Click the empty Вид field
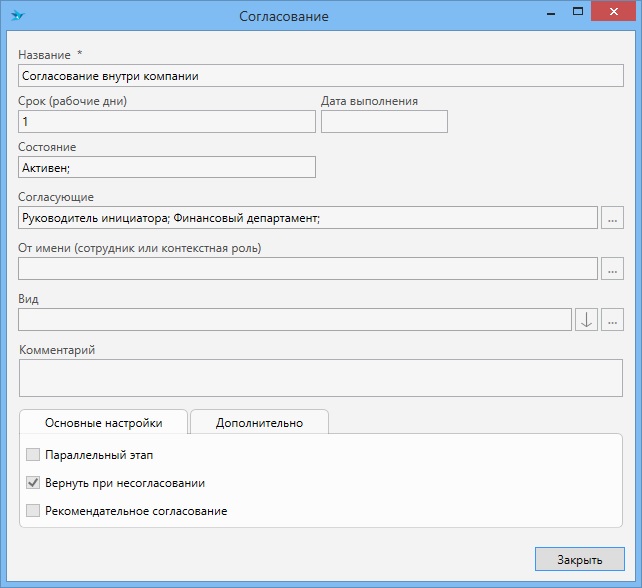 click(x=294, y=319)
